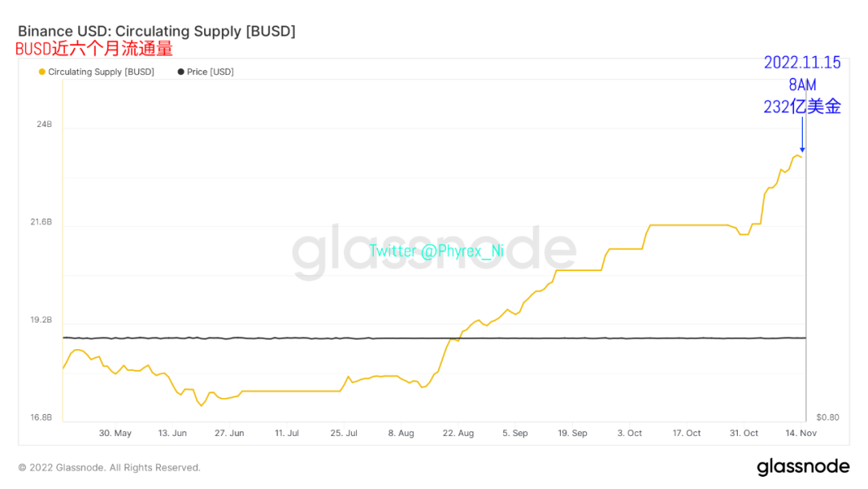Click the 2022.11.15 date annotation
This screenshot has width=868, height=489.
[x=802, y=63]
